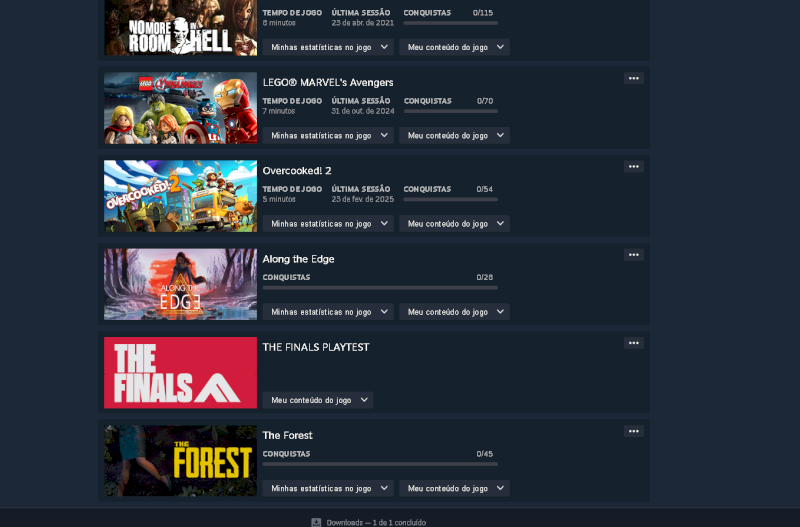Open The Forest three-dot options menu

tap(634, 432)
